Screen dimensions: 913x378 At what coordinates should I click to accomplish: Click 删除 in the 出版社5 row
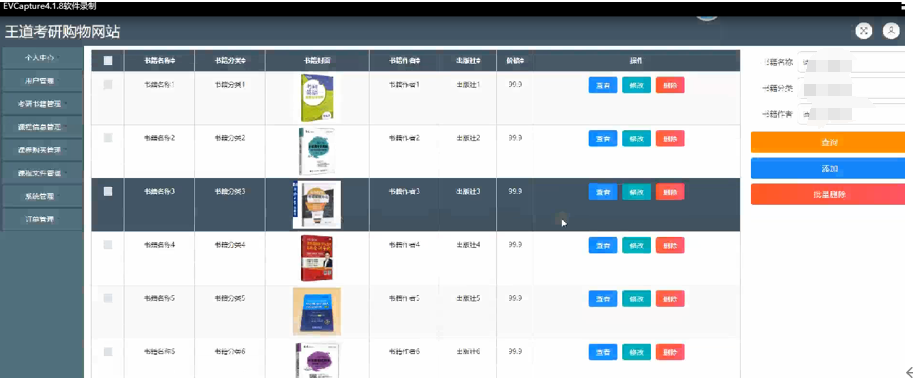(x=670, y=299)
